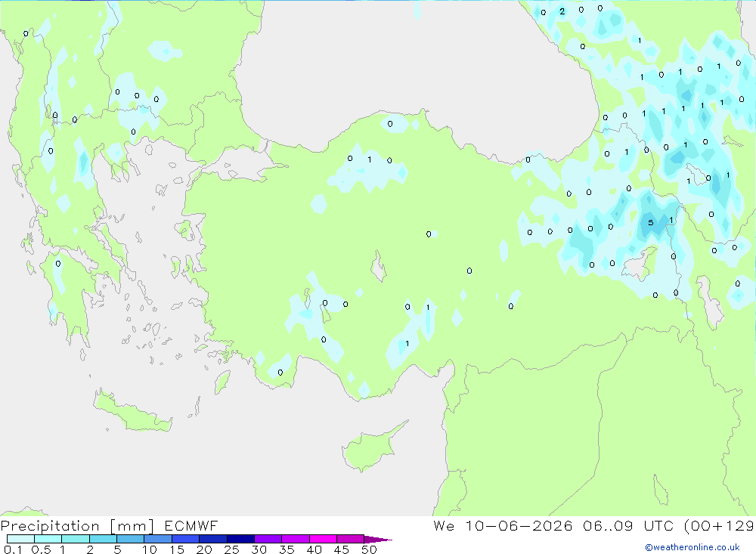Screen dimensions: 756x554
Task: Click the 2 to 5 mm legend swatch
Action: (x=103, y=539)
